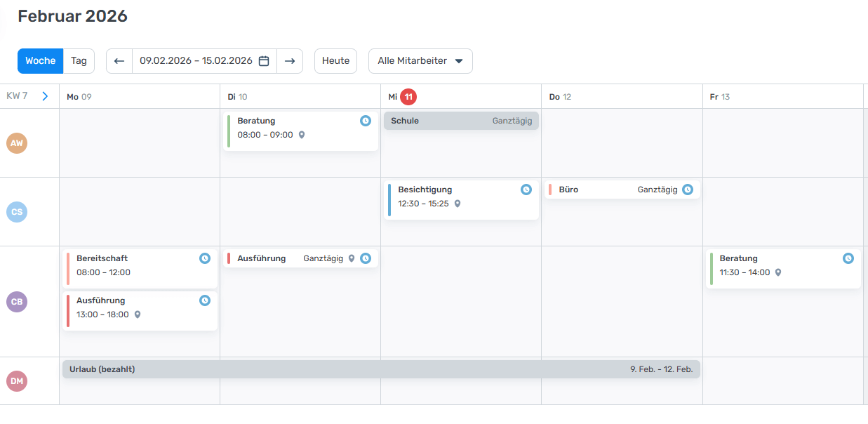Open the date range 09.02.2026 – 15.02.2026 picker

pyautogui.click(x=196, y=61)
